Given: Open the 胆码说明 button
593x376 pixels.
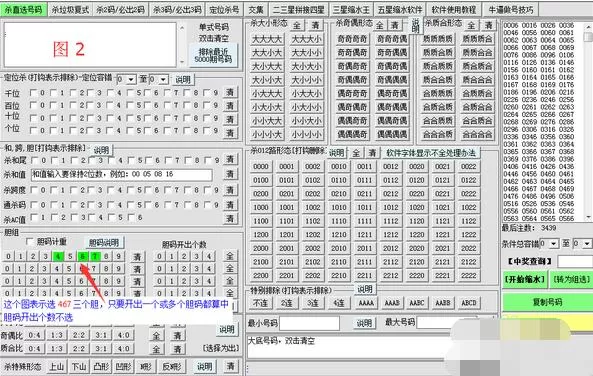Looking at the screenshot, I should (x=104, y=242).
